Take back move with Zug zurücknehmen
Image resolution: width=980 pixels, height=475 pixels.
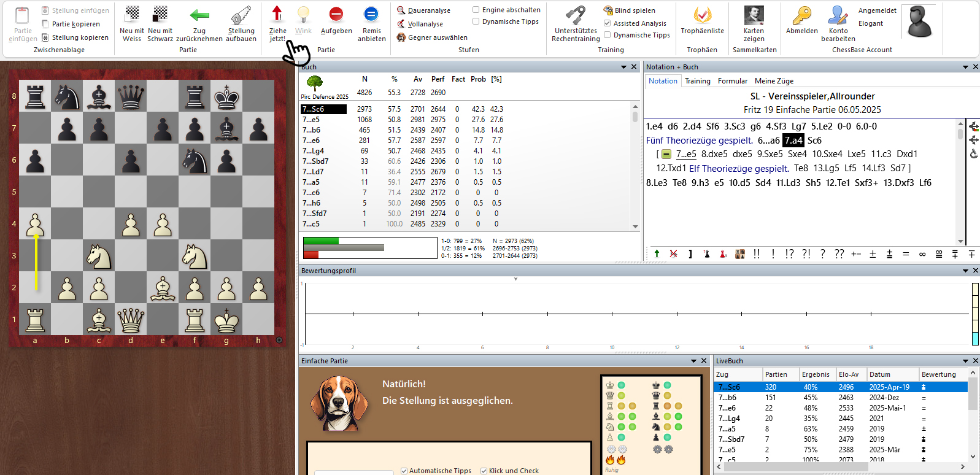pos(199,15)
